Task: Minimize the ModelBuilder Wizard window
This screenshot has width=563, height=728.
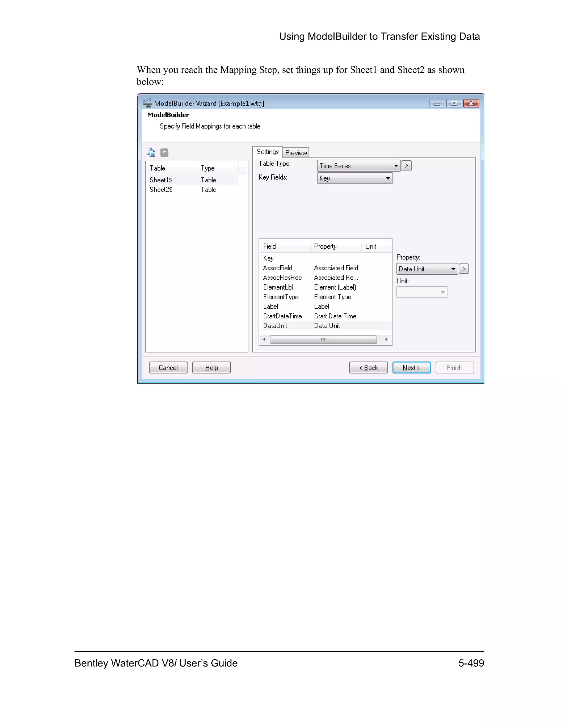Action: tap(437, 103)
